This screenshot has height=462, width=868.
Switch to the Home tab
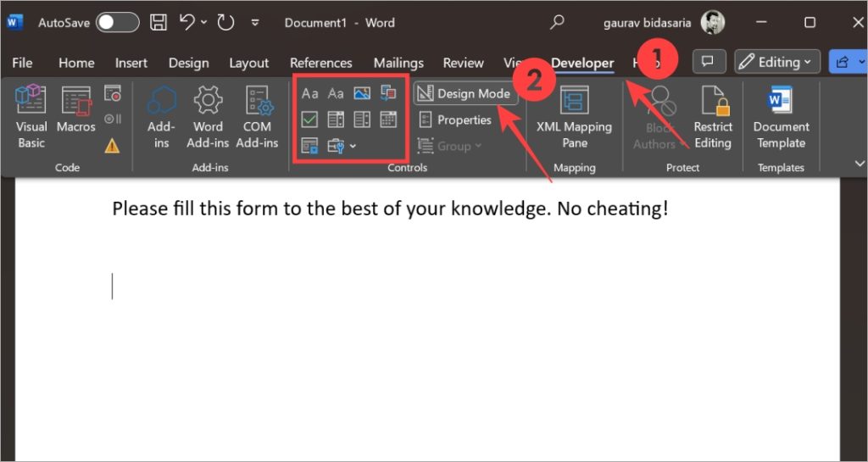point(76,63)
